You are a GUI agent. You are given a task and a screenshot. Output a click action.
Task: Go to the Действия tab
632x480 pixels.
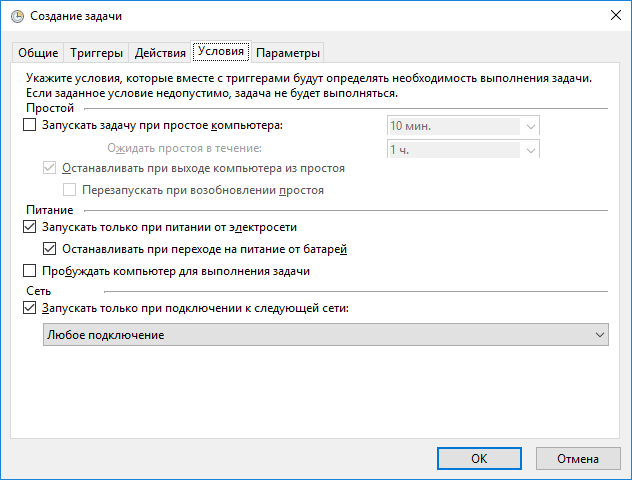pyautogui.click(x=160, y=53)
